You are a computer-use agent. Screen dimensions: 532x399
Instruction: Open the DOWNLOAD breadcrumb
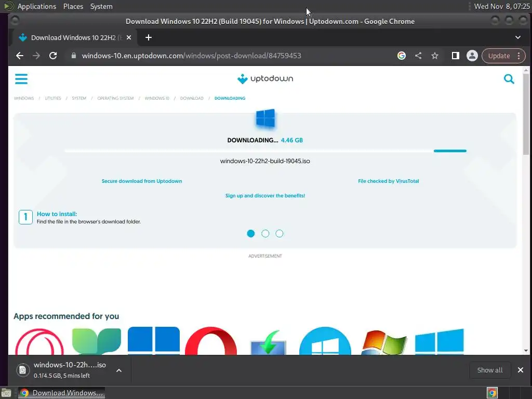192,98
